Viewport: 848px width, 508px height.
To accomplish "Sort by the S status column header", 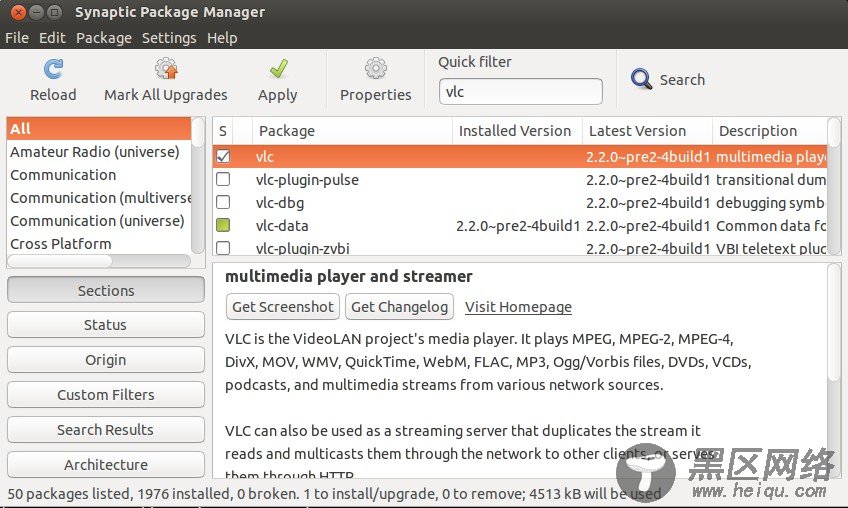I will [223, 131].
